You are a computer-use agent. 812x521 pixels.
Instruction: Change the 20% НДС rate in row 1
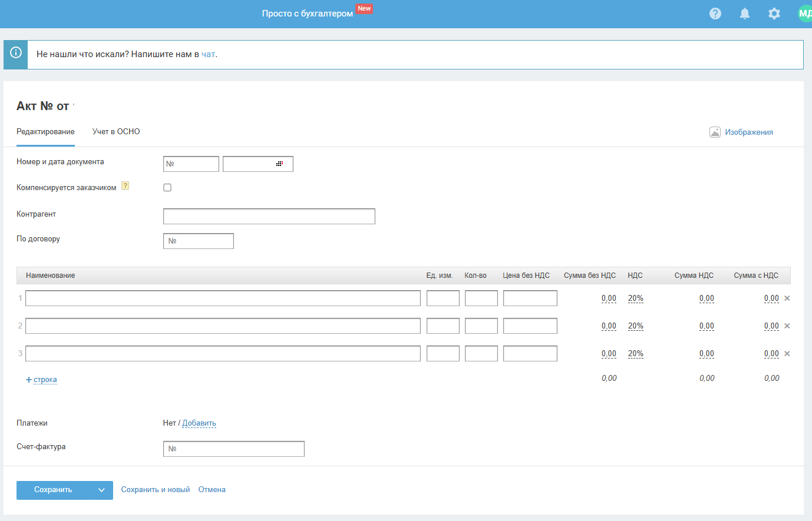(635, 298)
